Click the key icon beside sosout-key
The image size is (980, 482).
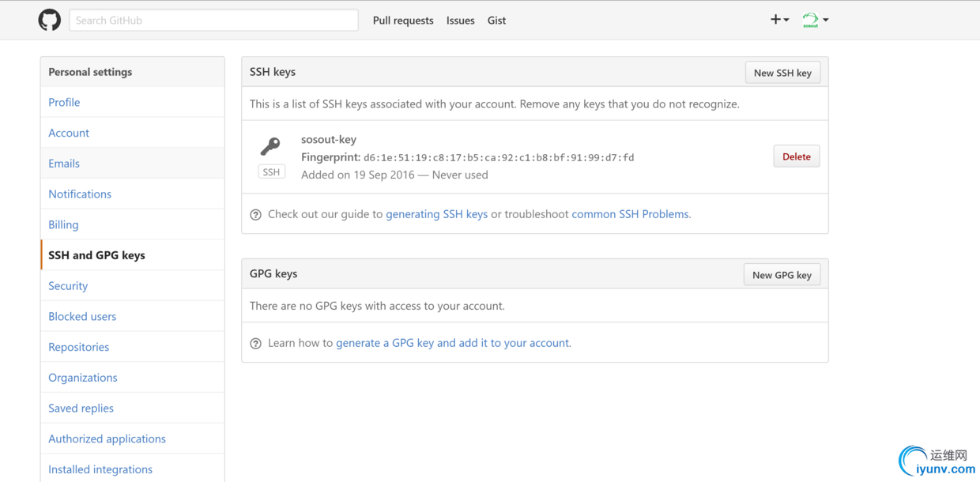270,146
